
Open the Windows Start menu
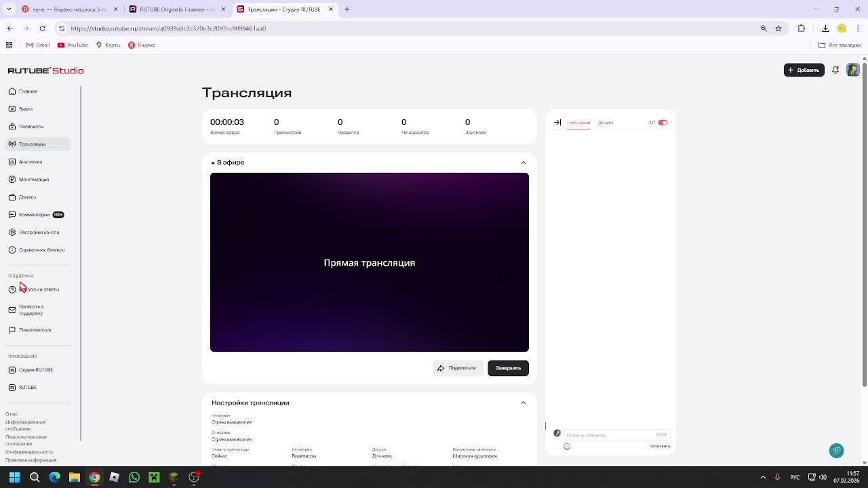[x=14, y=477]
